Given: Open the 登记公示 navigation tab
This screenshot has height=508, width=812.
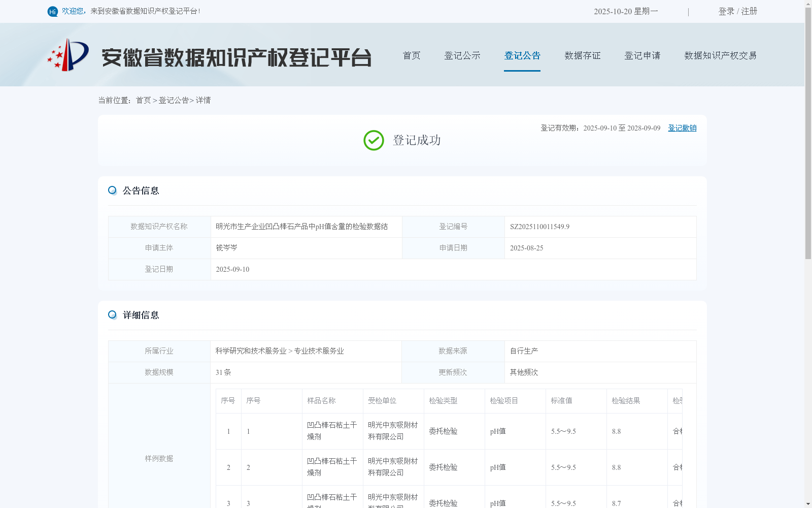Looking at the screenshot, I should [x=462, y=55].
